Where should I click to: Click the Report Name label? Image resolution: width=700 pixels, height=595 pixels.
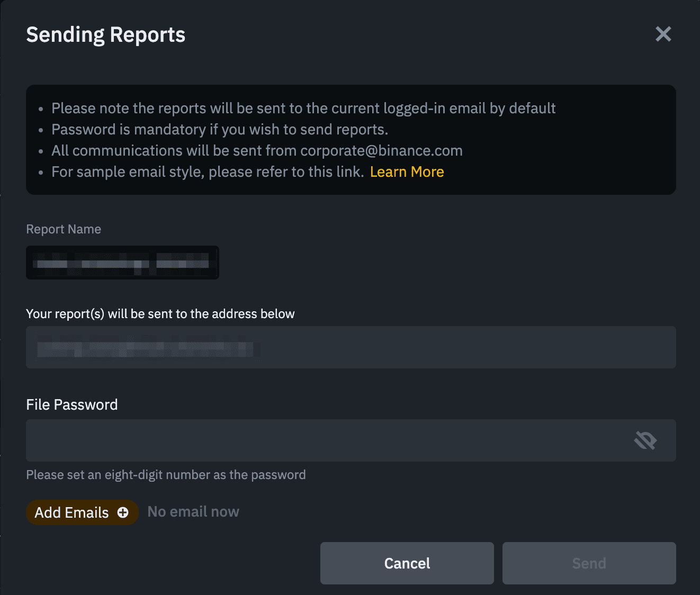point(64,229)
